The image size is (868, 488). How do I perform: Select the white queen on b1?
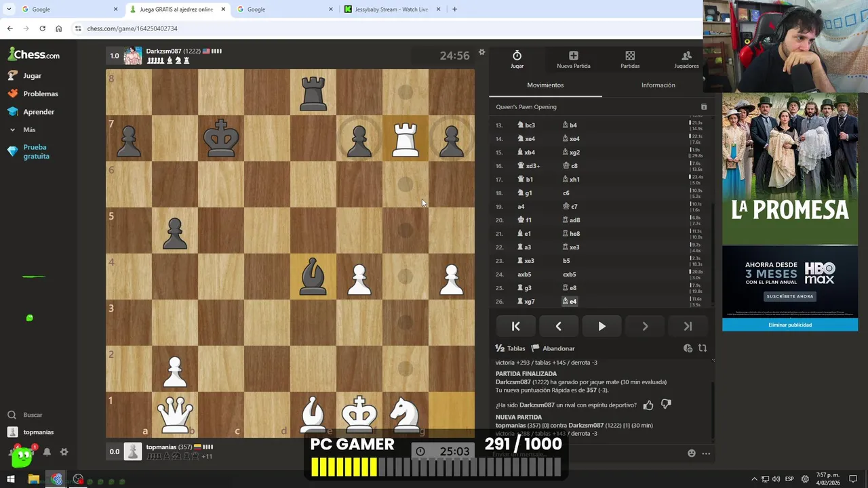click(x=175, y=413)
